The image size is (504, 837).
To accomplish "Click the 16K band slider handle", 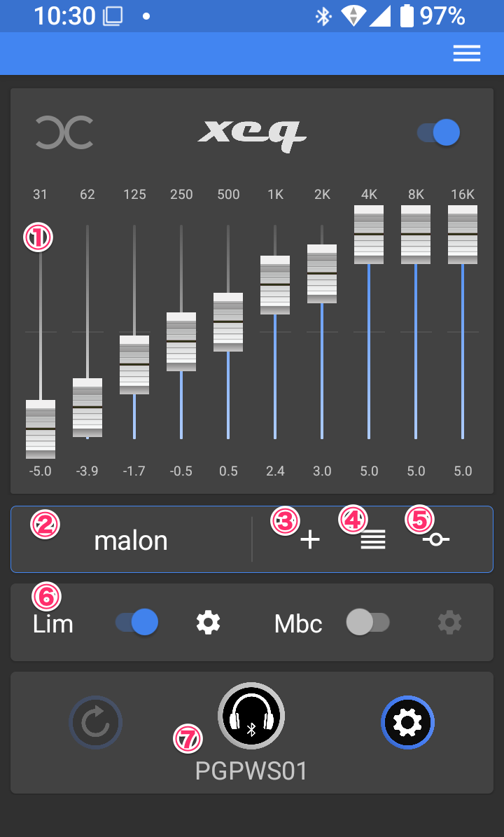I will 463,234.
